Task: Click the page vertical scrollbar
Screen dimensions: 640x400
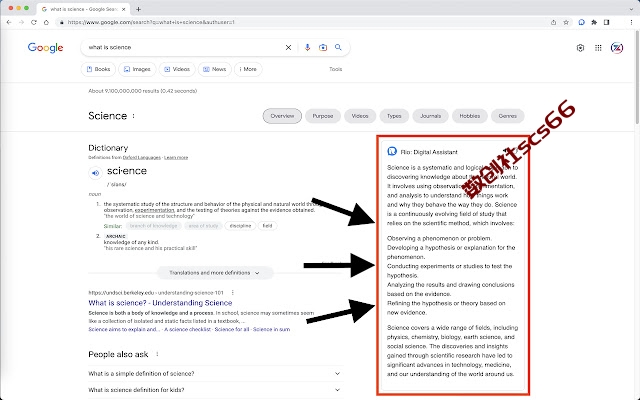Action: (638, 78)
